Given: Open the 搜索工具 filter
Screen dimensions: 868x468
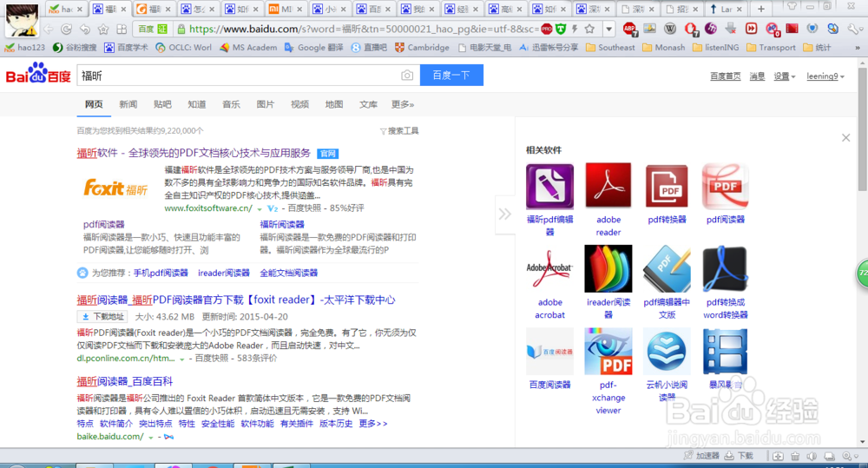Looking at the screenshot, I should tap(399, 131).
